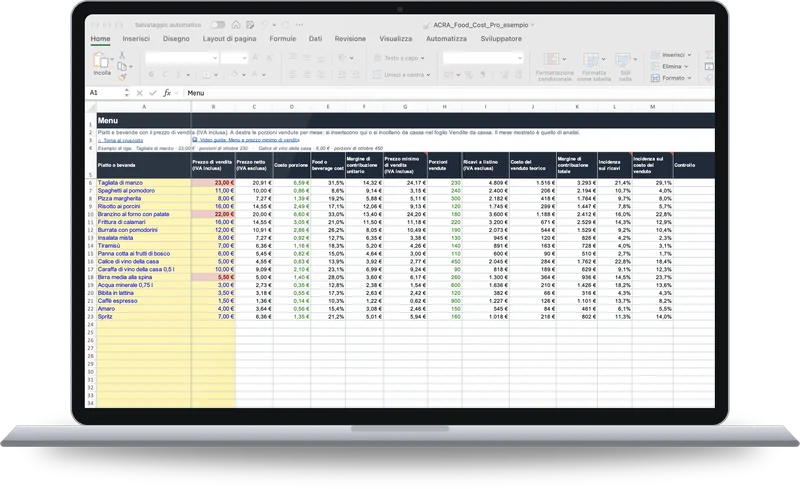Image resolution: width=800 pixels, height=489 pixels.
Task: Open the Revisione tab
Action: click(x=350, y=38)
